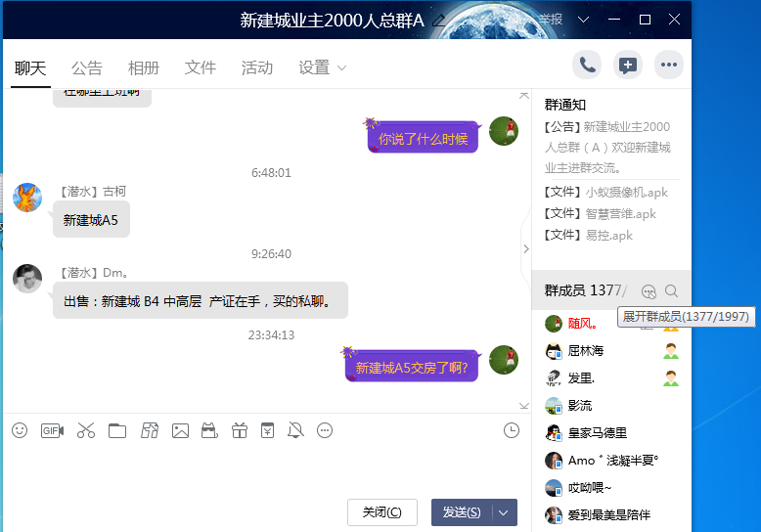Click the send picture icon
This screenshot has height=532, width=761.
coord(180,430)
